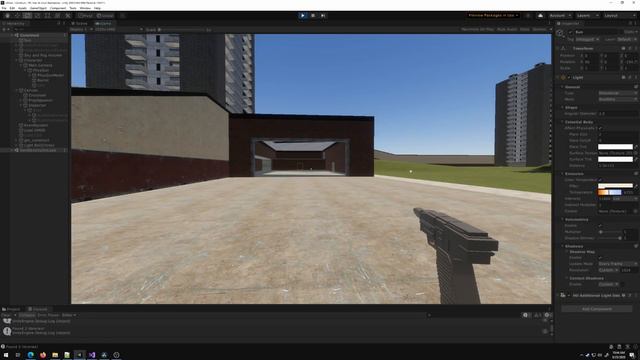Screen dimensions: 640x360
Task: Toggle Mute Audio in Game view
Action: click(x=507, y=29)
